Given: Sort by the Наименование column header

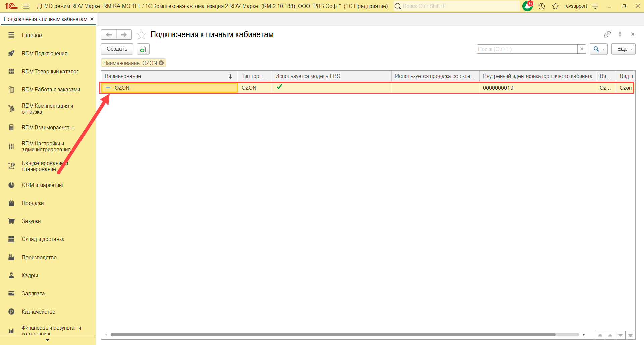Looking at the screenshot, I should [x=169, y=76].
